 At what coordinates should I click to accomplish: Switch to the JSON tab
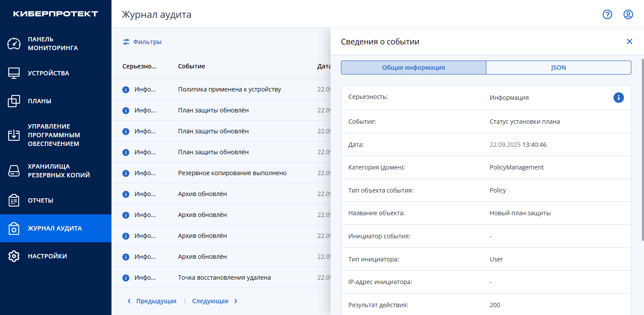[x=558, y=68]
